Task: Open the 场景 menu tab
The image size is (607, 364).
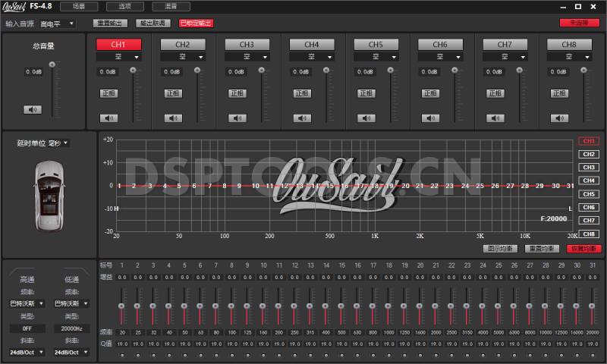Action: [79, 6]
